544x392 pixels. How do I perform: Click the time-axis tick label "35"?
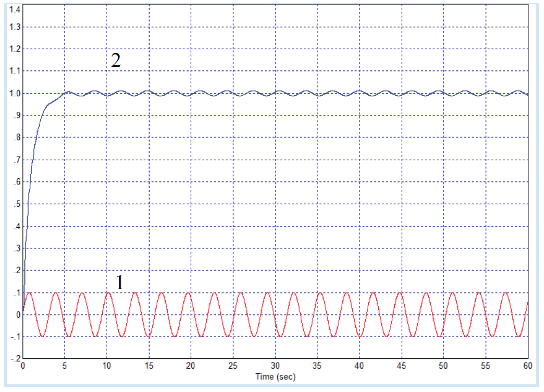[317, 366]
